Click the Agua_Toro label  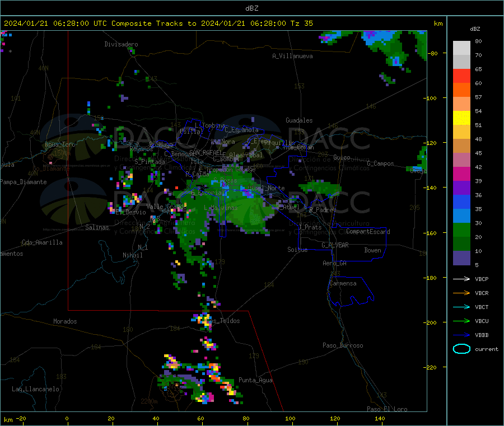60,144
